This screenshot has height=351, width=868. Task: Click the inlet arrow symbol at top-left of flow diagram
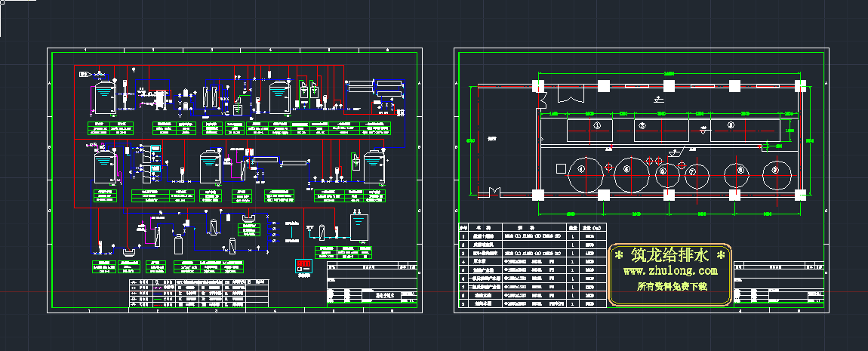point(85,75)
